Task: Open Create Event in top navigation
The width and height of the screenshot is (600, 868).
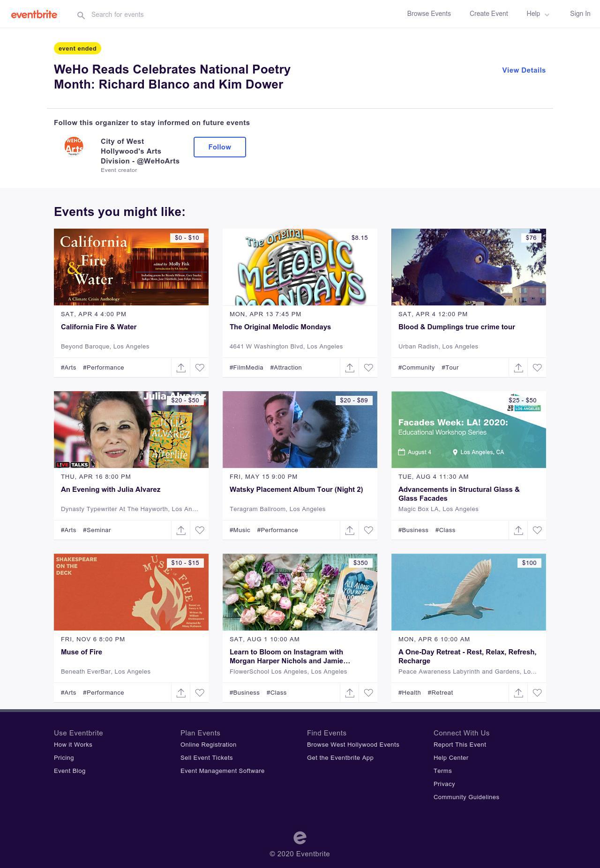Action: click(x=488, y=14)
